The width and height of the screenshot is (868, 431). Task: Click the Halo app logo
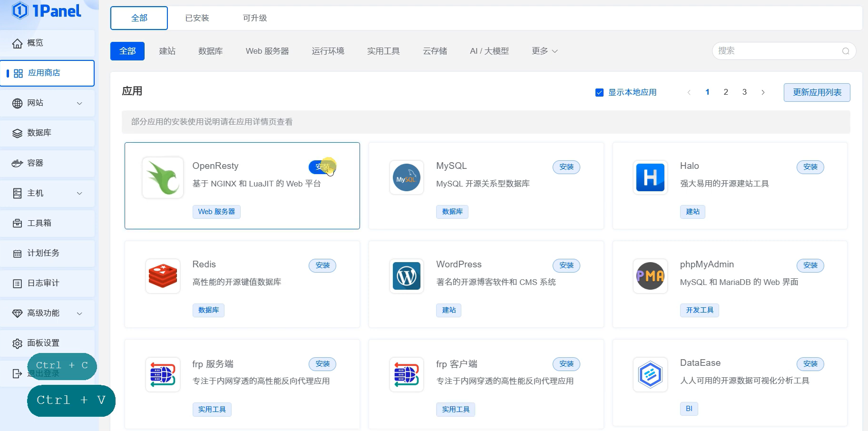[x=650, y=177]
